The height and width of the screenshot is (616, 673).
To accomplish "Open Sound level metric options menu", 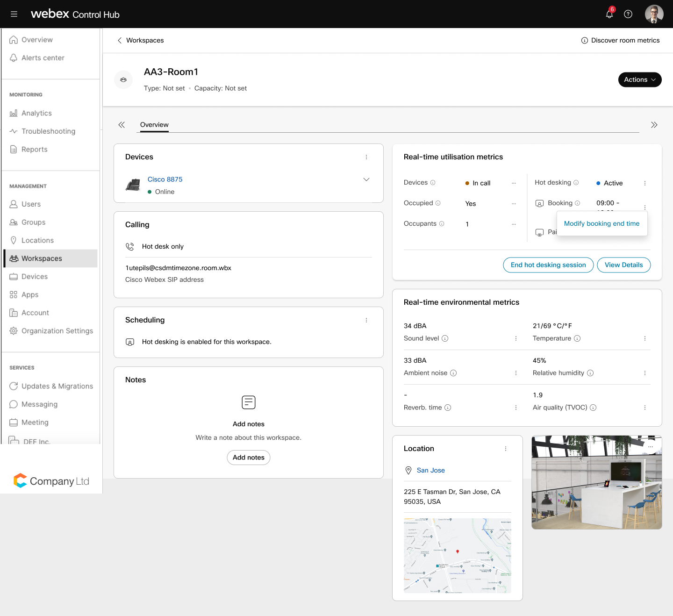I will coord(516,338).
